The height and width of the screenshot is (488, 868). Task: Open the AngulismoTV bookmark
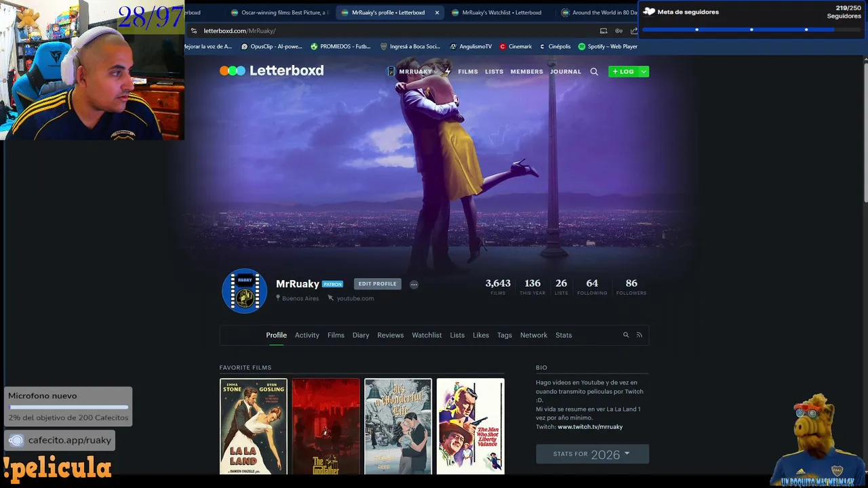tap(470, 47)
